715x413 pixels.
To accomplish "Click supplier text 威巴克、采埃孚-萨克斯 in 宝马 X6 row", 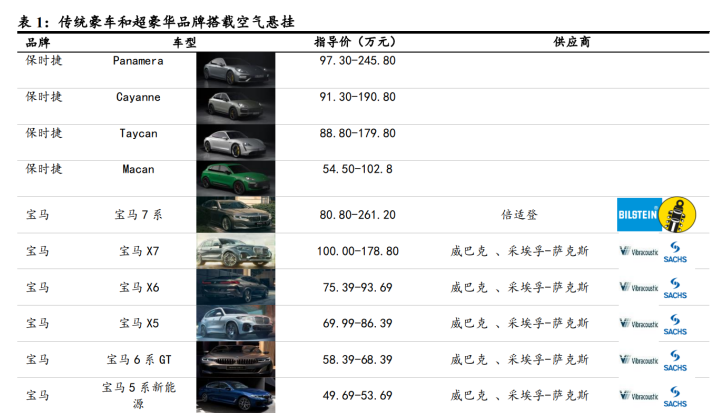I will 519,287.
